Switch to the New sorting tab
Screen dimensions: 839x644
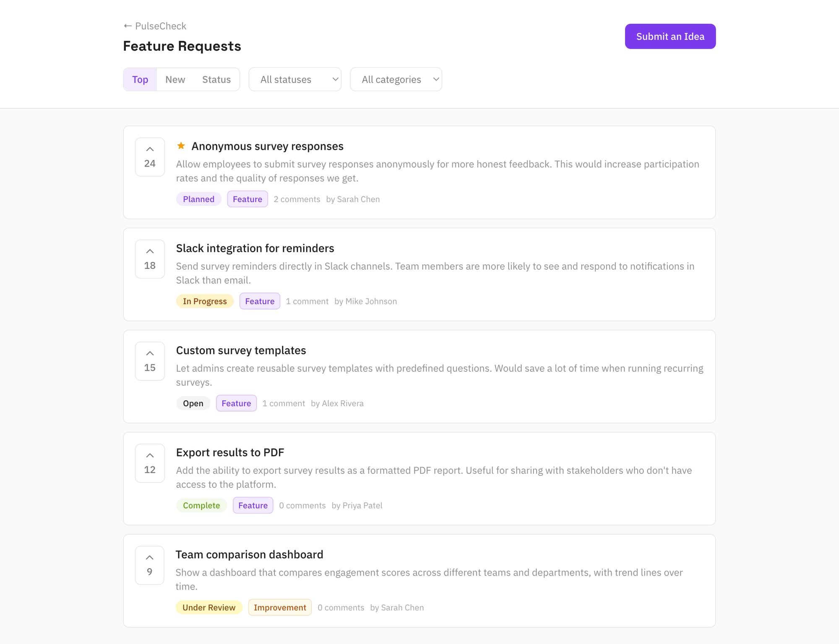click(x=175, y=79)
